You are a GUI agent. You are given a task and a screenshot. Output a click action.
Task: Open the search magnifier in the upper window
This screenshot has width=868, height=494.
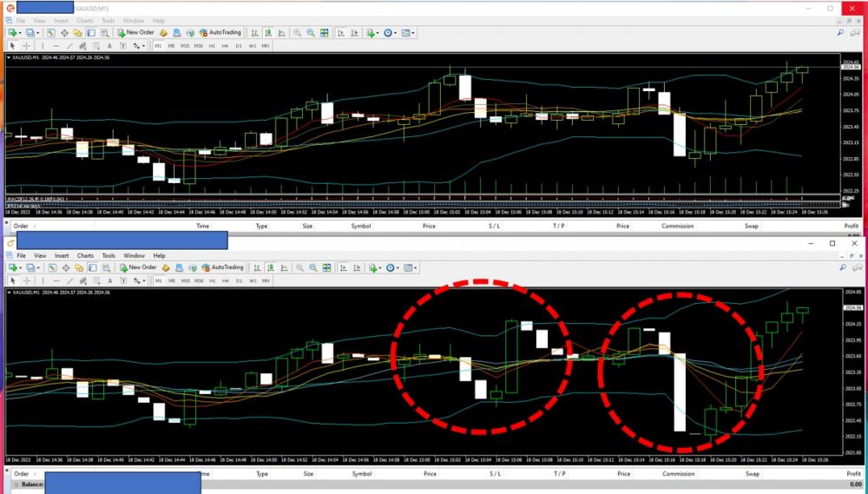pos(840,33)
